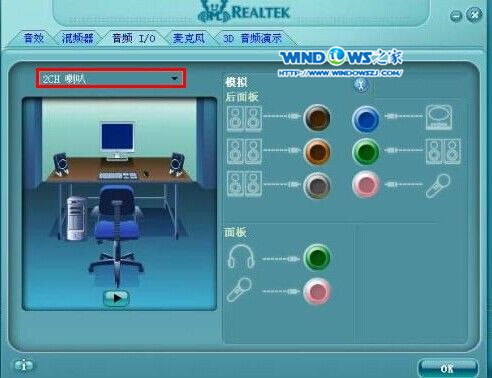Switch to the 混频器 tab
The height and width of the screenshot is (378, 492).
click(x=77, y=38)
